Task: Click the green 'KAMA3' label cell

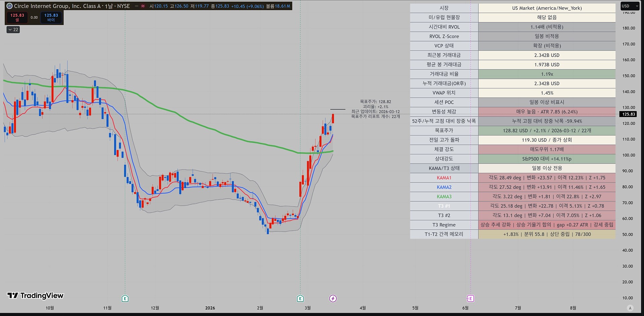Action: pyautogui.click(x=444, y=196)
